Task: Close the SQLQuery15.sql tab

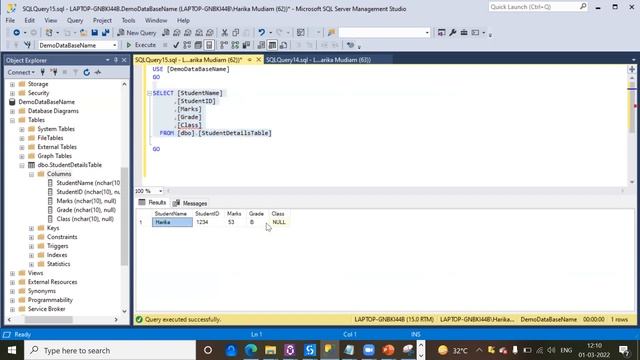Action: coord(258,60)
